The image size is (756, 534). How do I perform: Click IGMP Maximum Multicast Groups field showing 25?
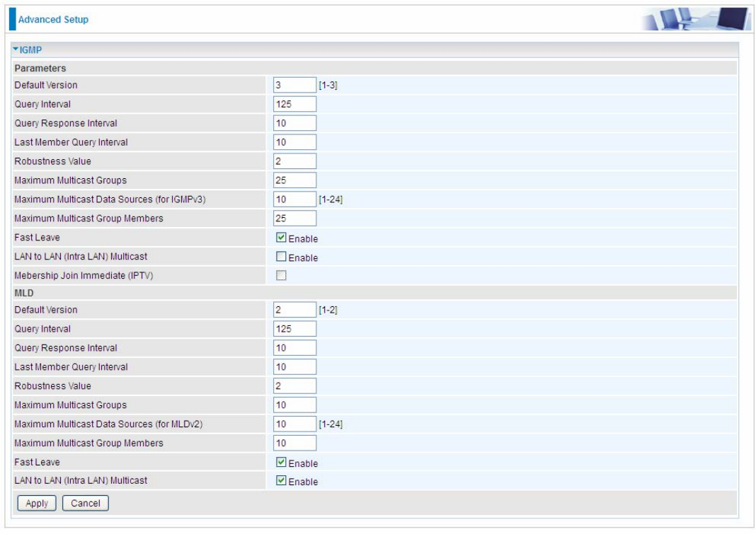point(294,180)
